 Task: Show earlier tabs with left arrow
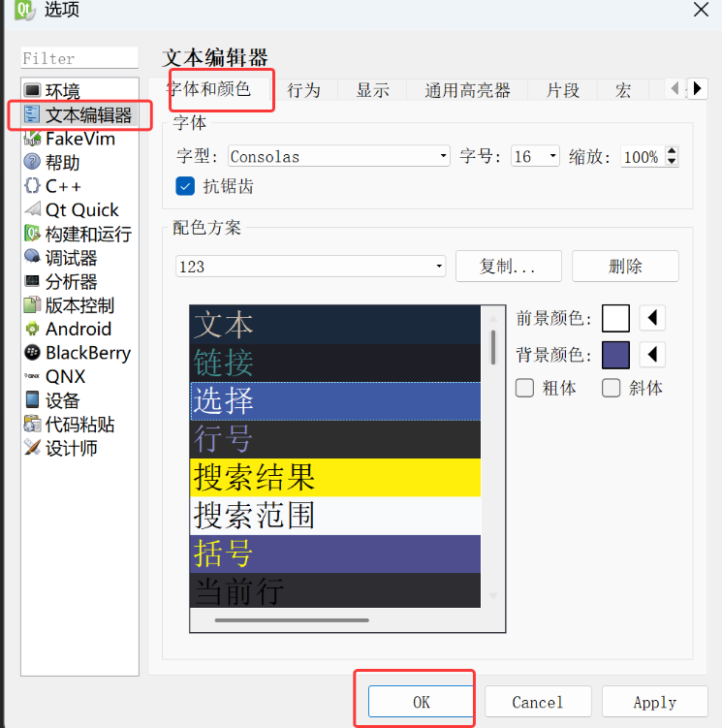[675, 88]
